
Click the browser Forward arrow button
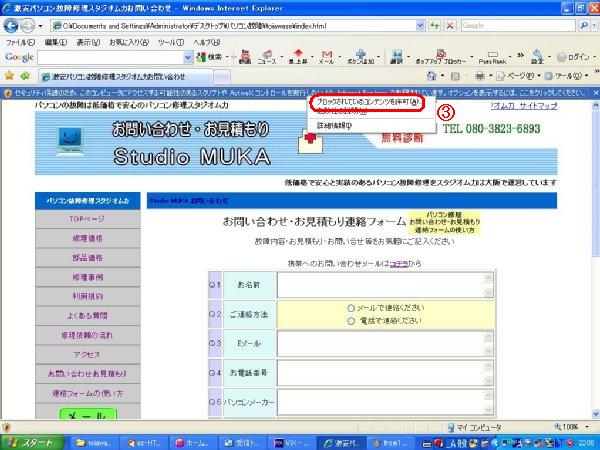tap(27, 26)
